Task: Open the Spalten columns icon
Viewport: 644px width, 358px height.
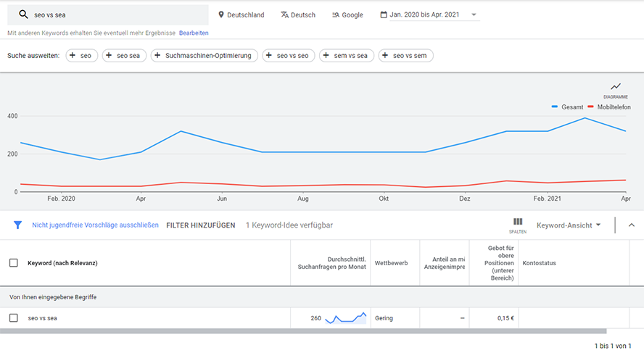Action: [518, 222]
